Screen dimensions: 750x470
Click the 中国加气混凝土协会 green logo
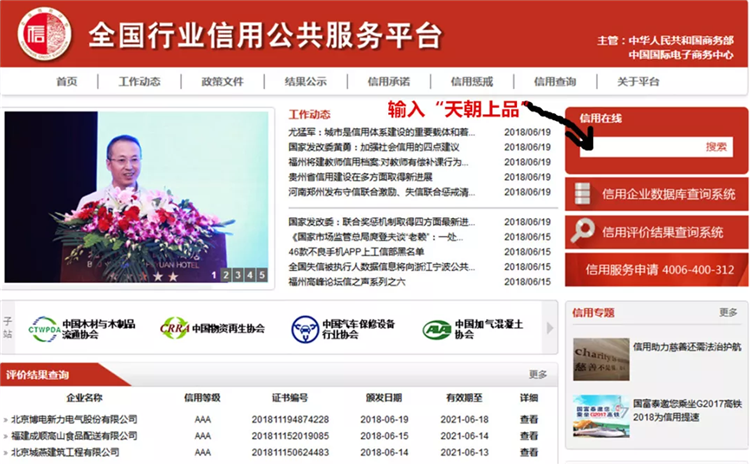point(436,329)
